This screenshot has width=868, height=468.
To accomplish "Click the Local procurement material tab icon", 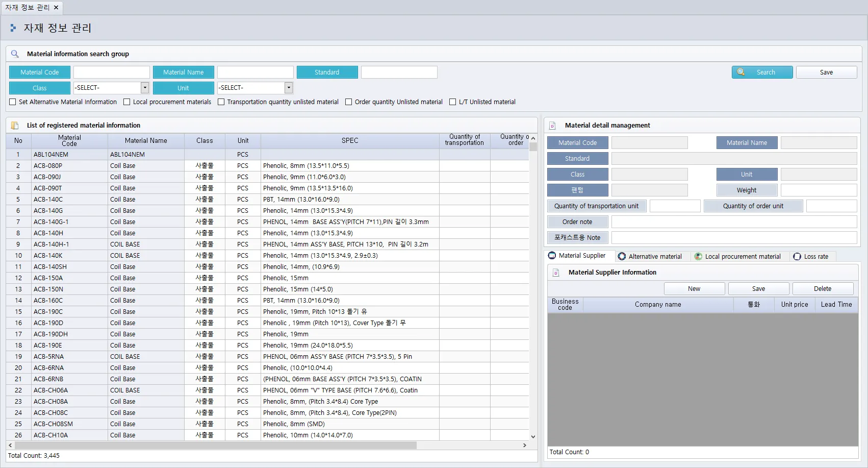I will pos(698,256).
